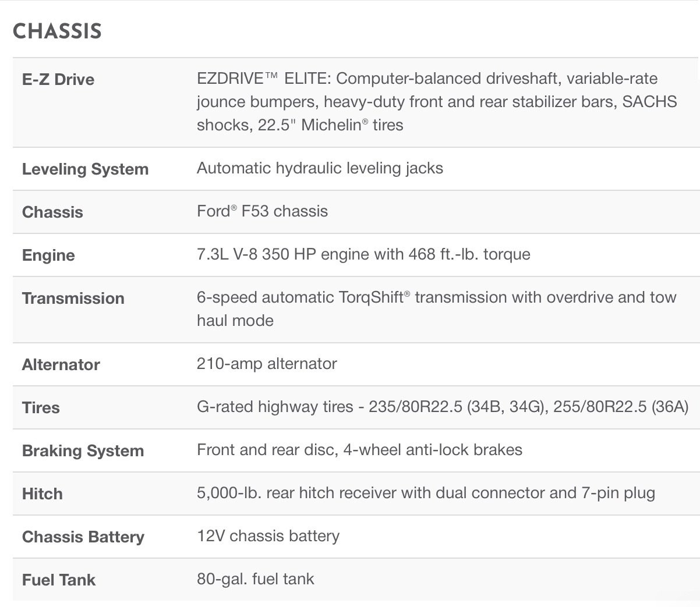The height and width of the screenshot is (607, 700).
Task: Click the G-rated highway tires specification
Action: click(x=443, y=407)
